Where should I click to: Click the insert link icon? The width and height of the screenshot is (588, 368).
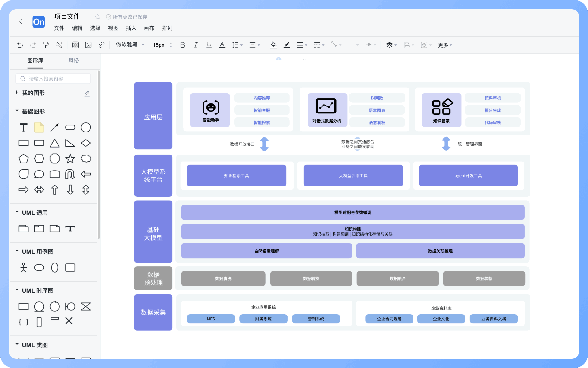click(101, 45)
